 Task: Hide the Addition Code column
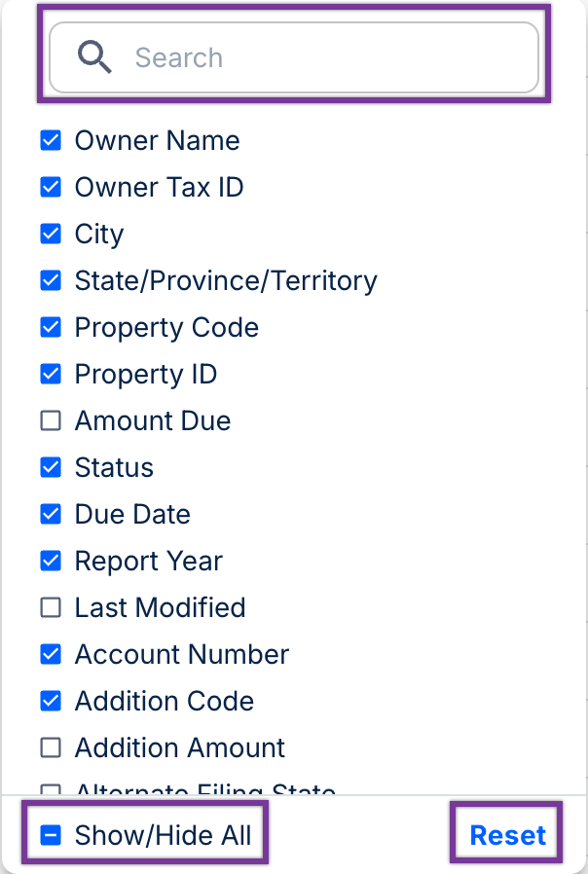[x=51, y=702]
